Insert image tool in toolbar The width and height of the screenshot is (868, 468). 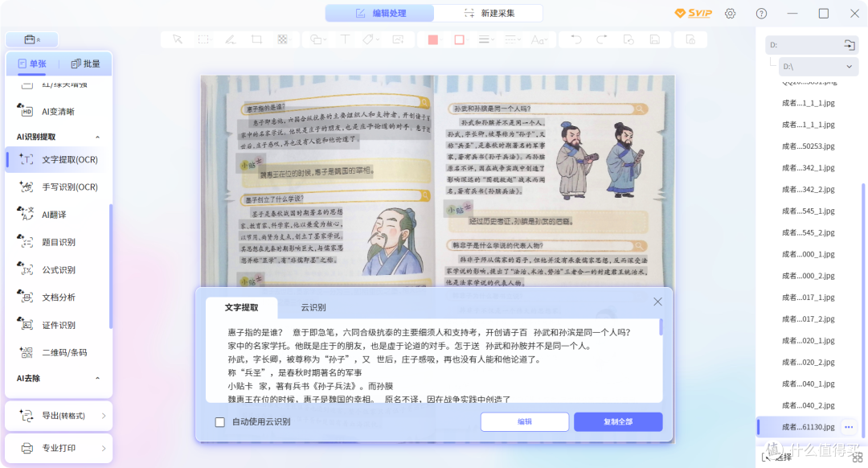[398, 39]
